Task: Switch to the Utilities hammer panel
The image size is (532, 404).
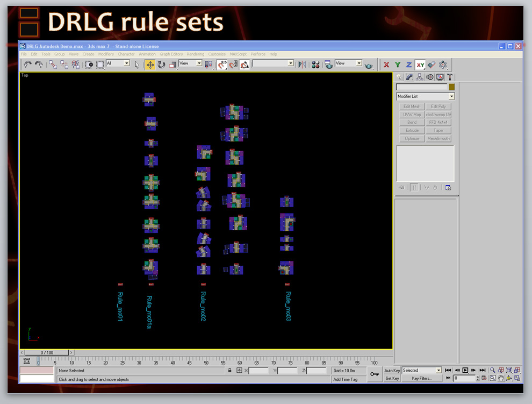Action: 450,77
